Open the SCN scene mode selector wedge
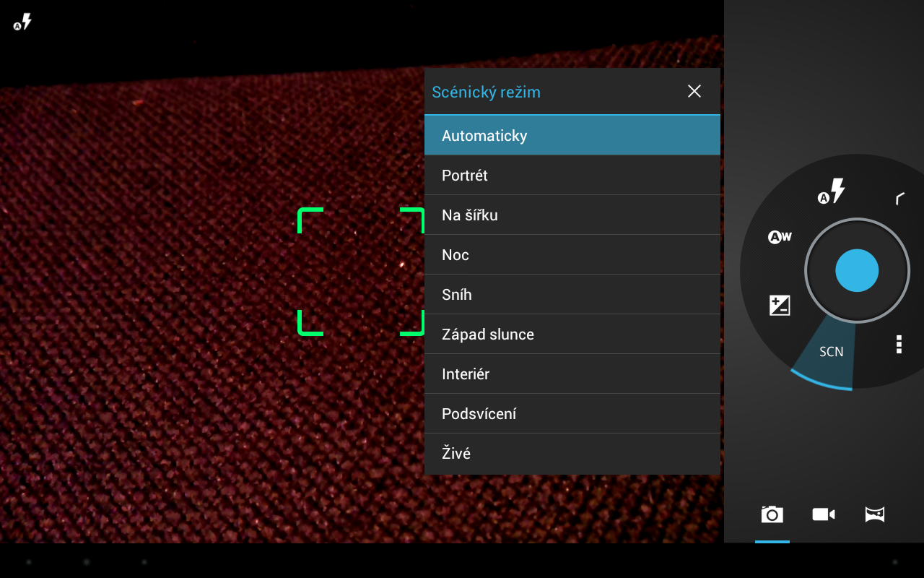Image resolution: width=924 pixels, height=578 pixels. click(x=830, y=352)
